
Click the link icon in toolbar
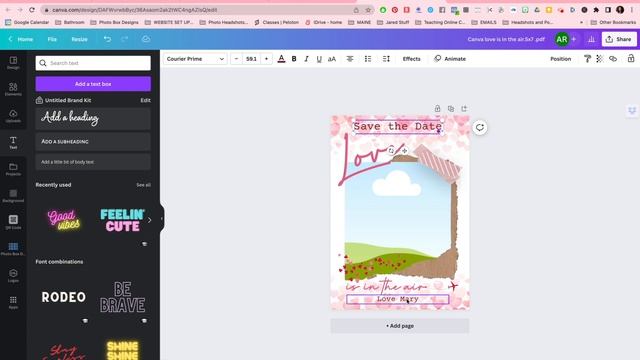tap(613, 59)
